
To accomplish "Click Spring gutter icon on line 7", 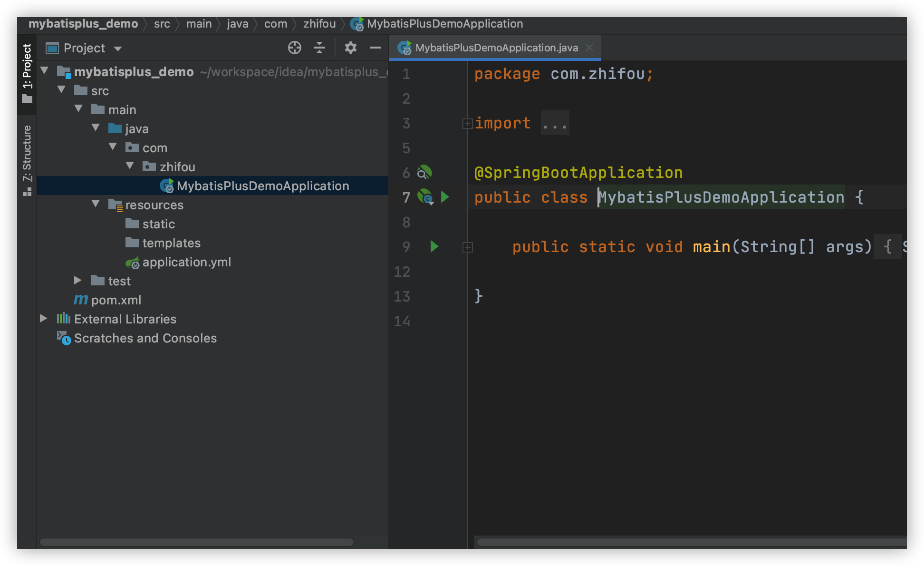I will click(x=425, y=197).
